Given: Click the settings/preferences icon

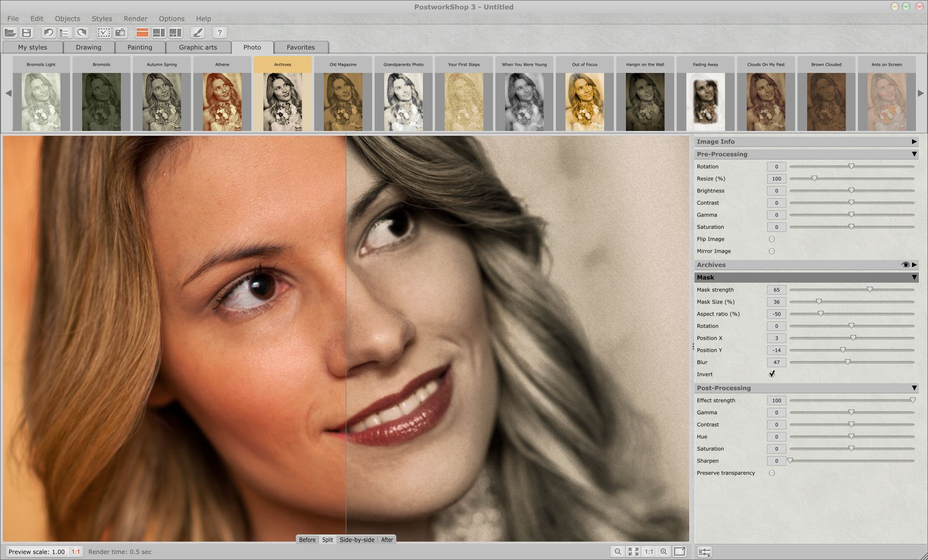Looking at the screenshot, I should [x=704, y=551].
